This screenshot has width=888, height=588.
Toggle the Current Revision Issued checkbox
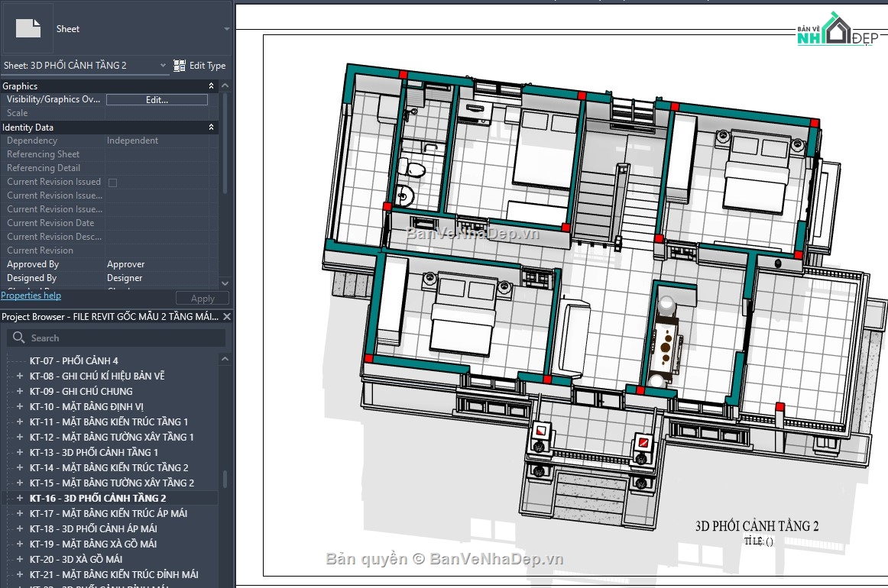click(x=112, y=183)
